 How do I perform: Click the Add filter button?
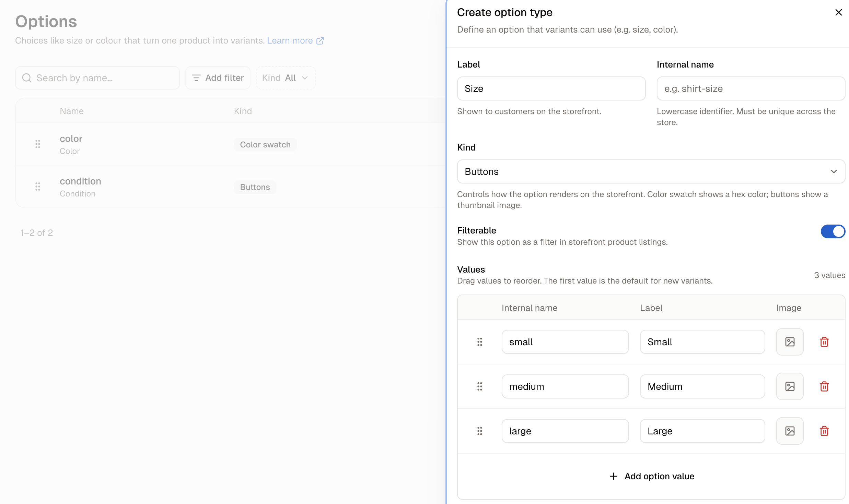pyautogui.click(x=218, y=78)
